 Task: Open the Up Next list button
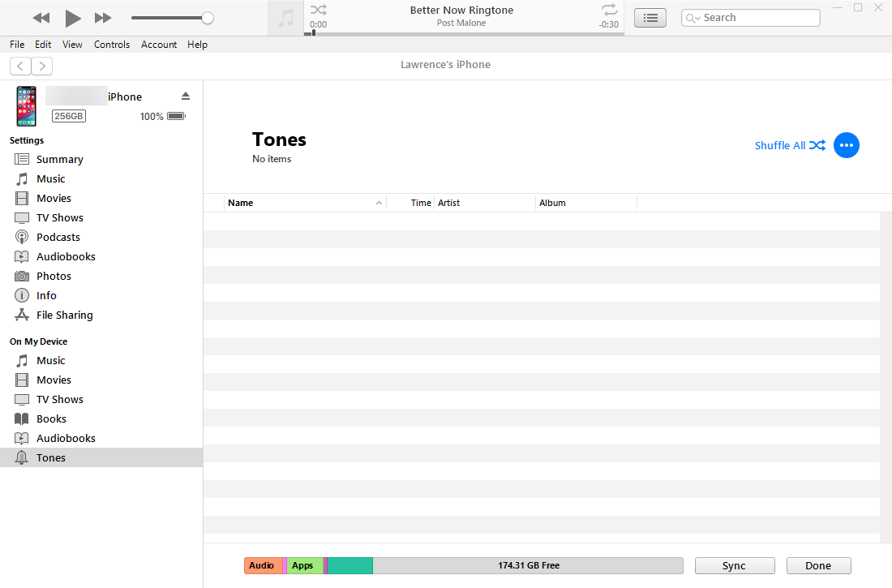pos(650,18)
